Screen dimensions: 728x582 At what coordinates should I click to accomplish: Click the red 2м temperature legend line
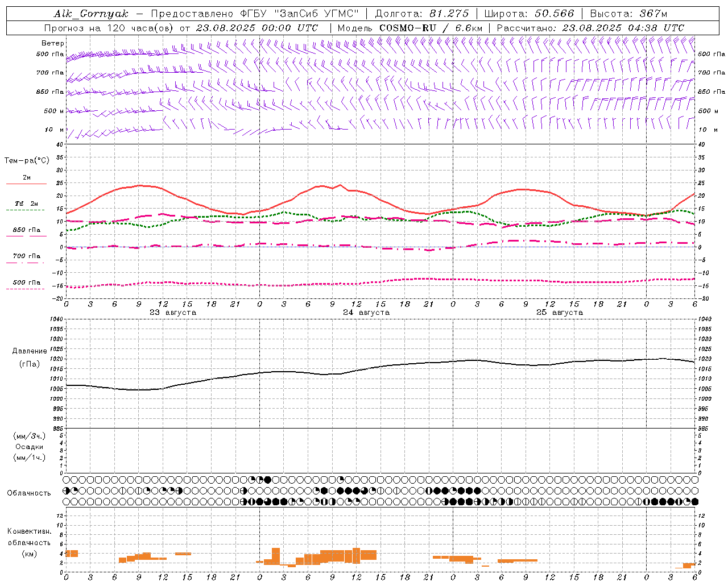click(26, 184)
